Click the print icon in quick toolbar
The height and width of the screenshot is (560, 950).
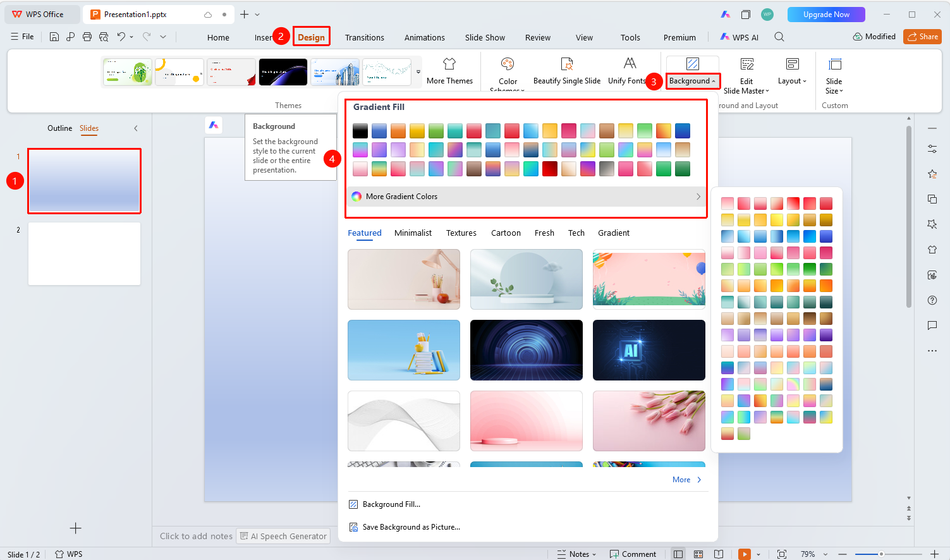coord(87,37)
